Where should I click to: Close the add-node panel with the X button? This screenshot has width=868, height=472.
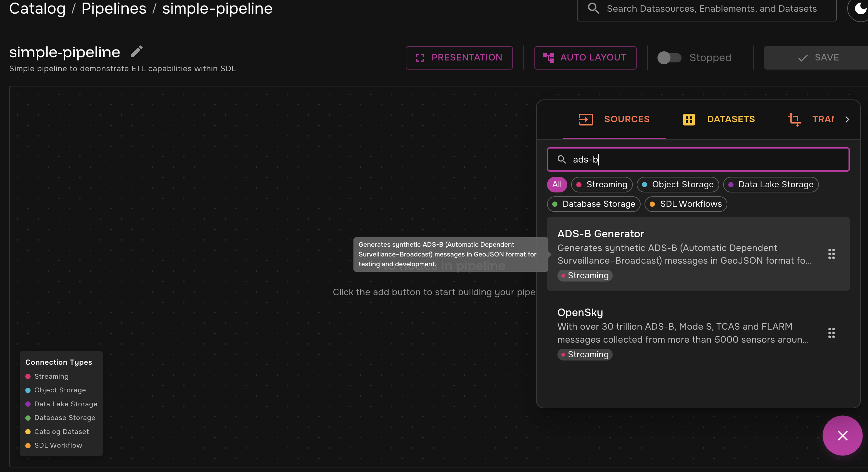(842, 436)
